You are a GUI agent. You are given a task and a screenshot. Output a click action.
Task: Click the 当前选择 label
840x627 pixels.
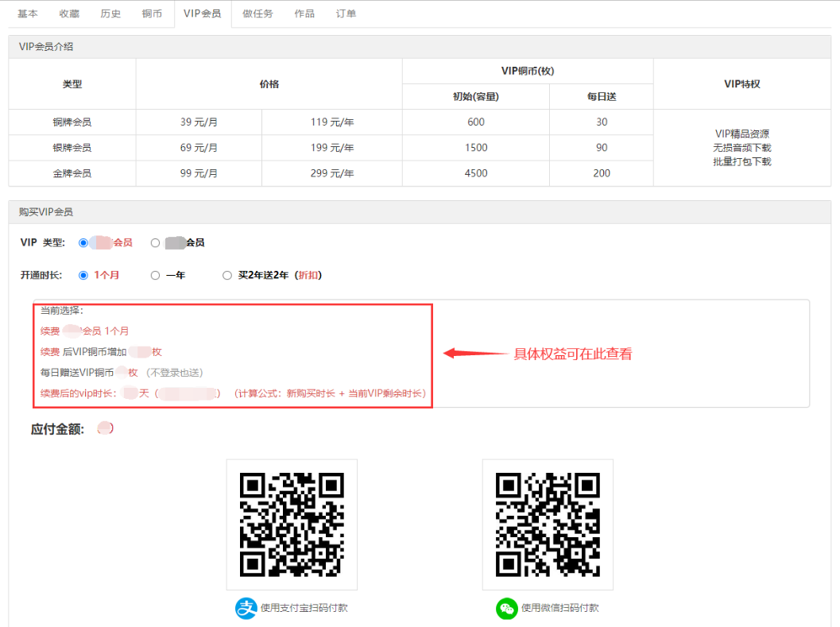click(62, 311)
